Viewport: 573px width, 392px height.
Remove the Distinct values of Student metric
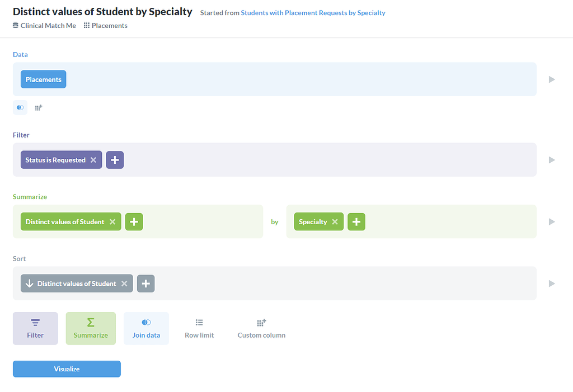(112, 222)
